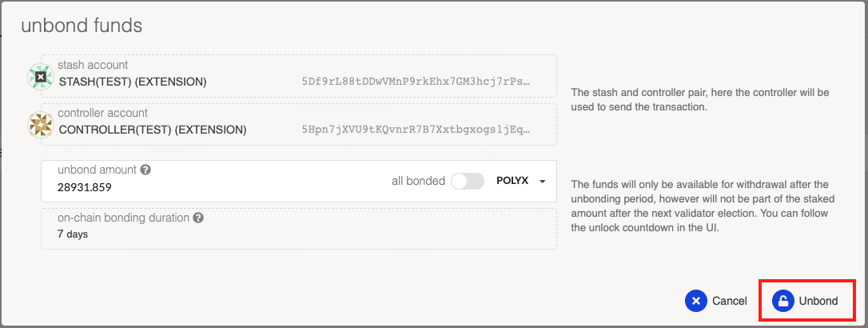
Task: Click the Cancel button text
Action: tap(730, 301)
